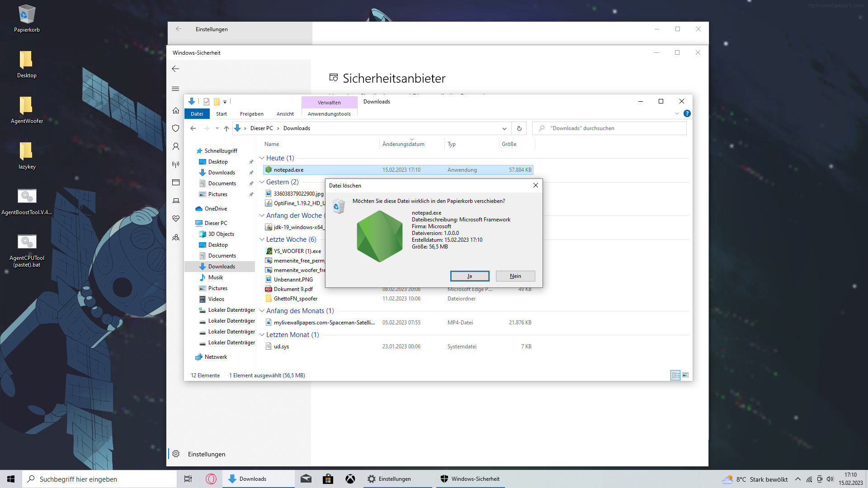The height and width of the screenshot is (488, 868).
Task: Open the Datei menu tab
Action: (197, 114)
